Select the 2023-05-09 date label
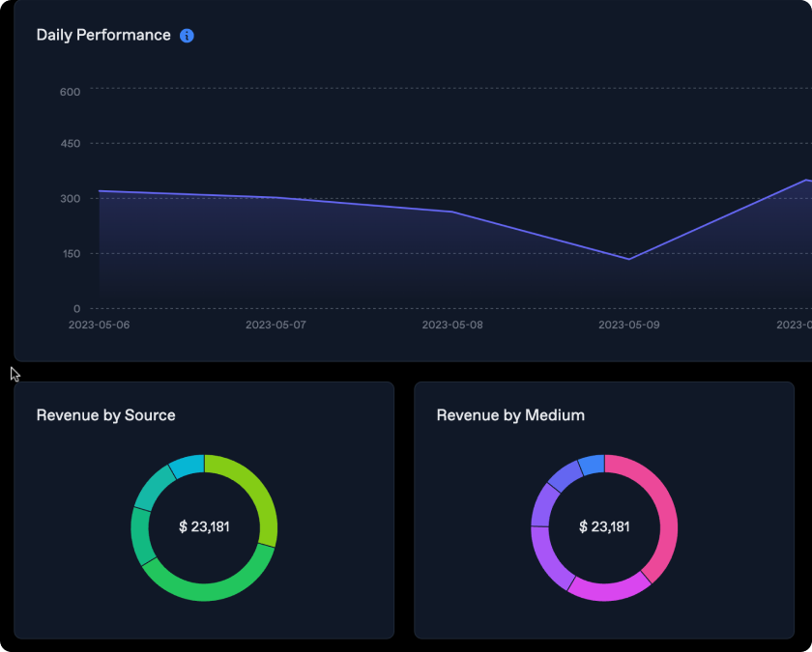Image resolution: width=812 pixels, height=652 pixels. (628, 325)
